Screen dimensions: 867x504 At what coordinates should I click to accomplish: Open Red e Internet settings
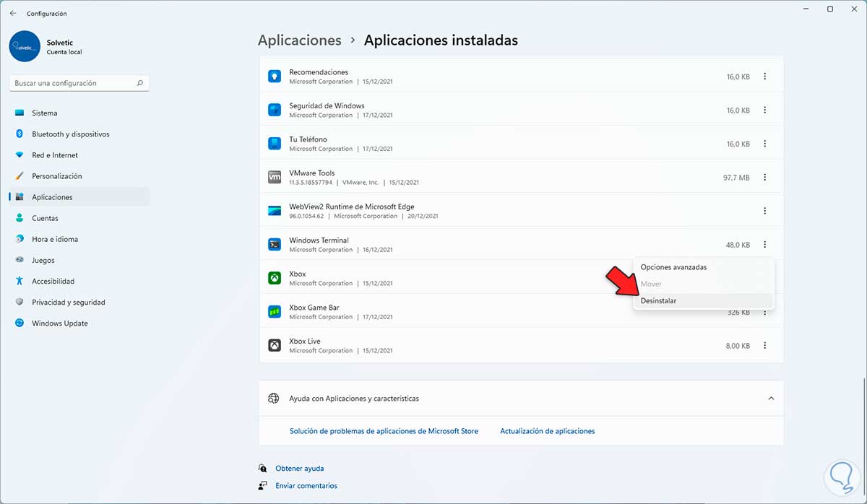(79, 155)
